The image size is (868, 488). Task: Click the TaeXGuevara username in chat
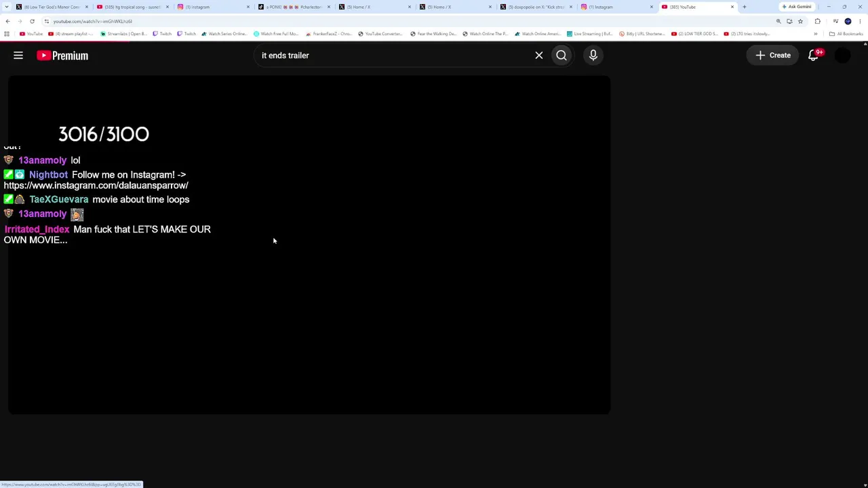tap(59, 199)
